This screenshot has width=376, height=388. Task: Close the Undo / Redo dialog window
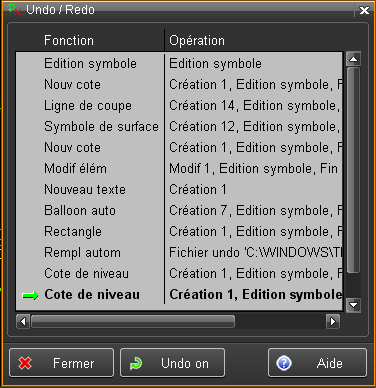364,10
